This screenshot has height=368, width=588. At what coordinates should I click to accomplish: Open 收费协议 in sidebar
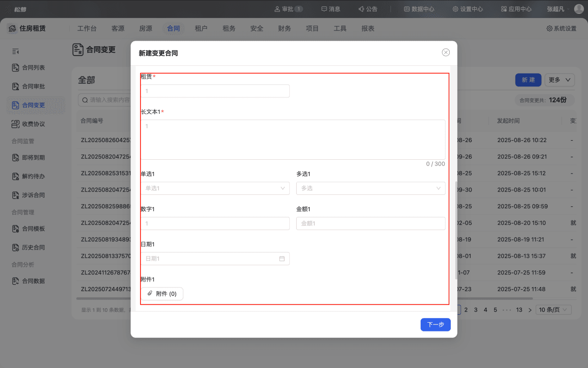pyautogui.click(x=36, y=124)
